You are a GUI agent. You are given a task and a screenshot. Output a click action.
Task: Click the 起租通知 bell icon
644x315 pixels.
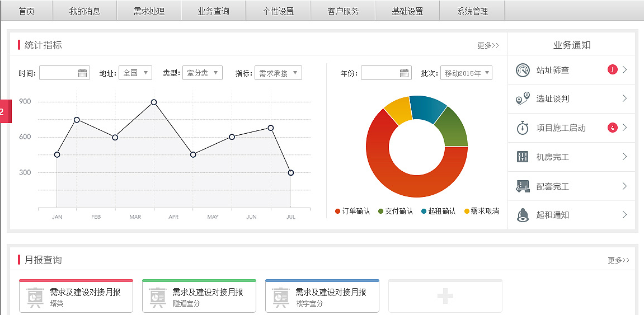pos(522,215)
